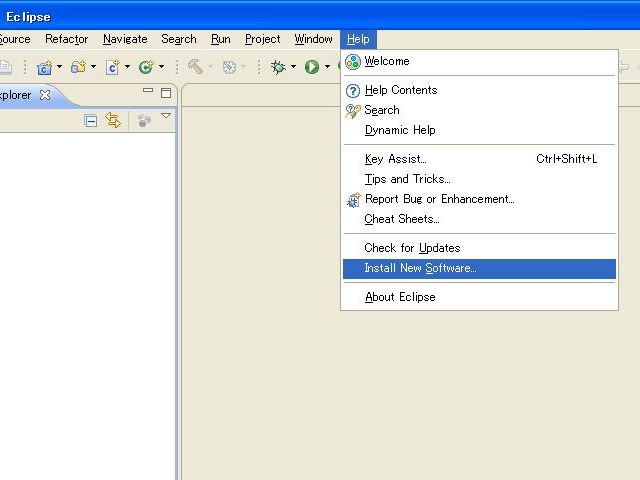Click the Report Bug icon in menu
Viewport: 640px width, 480px height.
click(353, 200)
